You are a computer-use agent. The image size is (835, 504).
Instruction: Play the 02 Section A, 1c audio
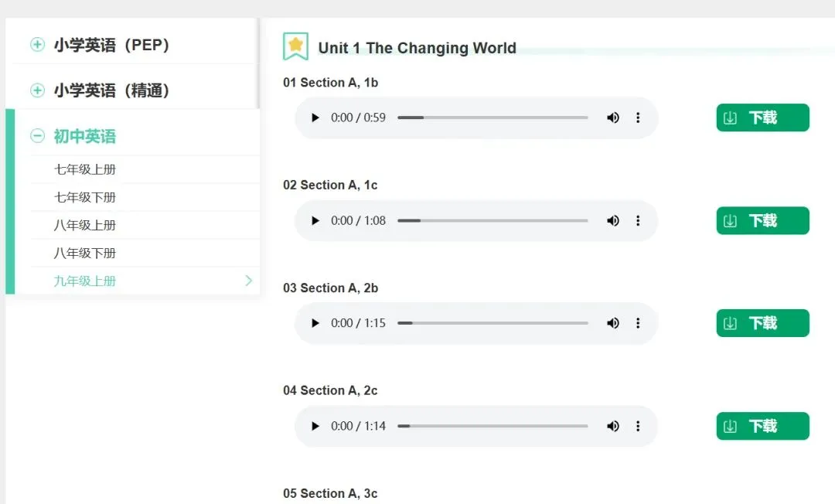[x=315, y=220]
